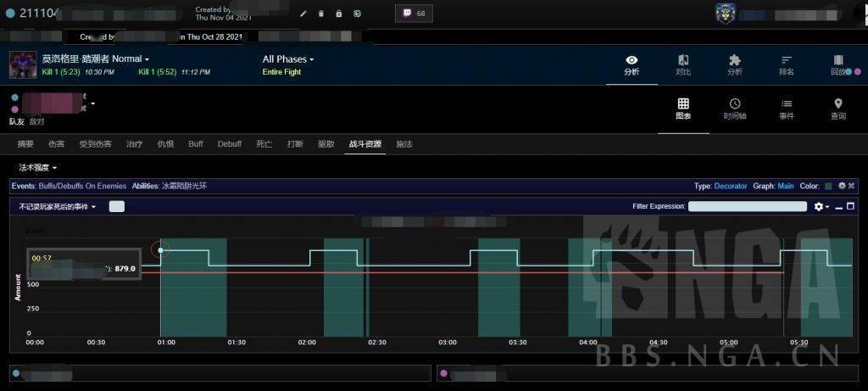This screenshot has width=868, height=391.
Task: Expand the 法术强度 resource dropdown
Action: coord(38,168)
